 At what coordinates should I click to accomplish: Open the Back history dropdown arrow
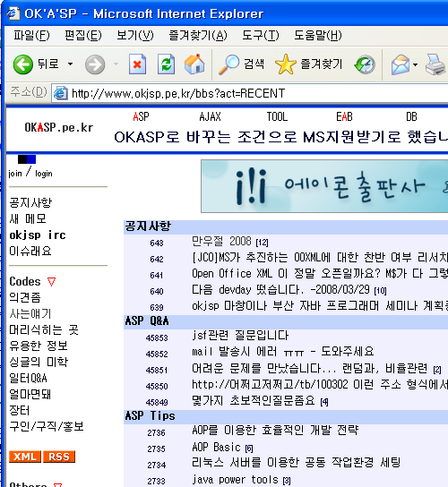(70, 64)
